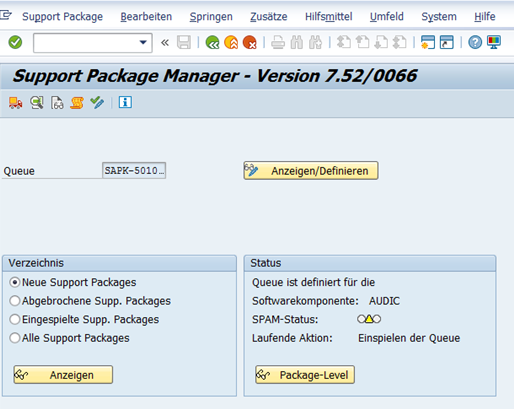
Task: Select Neue Support Packages radio button
Action: tap(15, 282)
